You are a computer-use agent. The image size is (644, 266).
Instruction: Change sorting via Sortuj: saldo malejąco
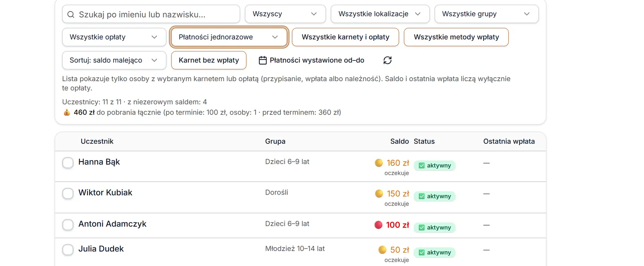114,60
